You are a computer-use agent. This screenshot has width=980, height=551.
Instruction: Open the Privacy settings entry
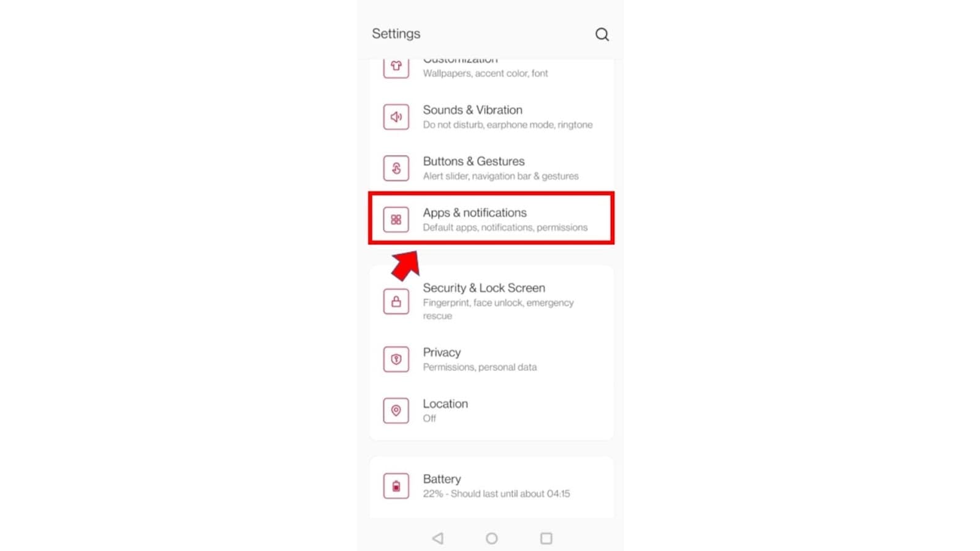[491, 359]
